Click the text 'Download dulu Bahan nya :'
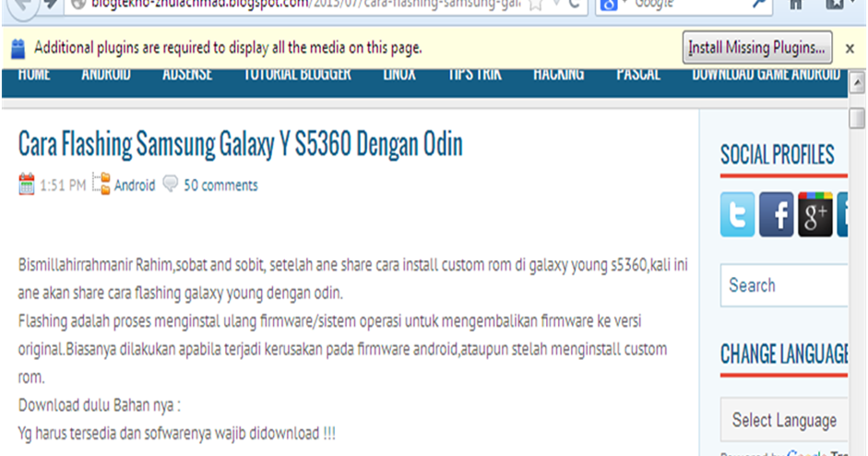 [99, 405]
